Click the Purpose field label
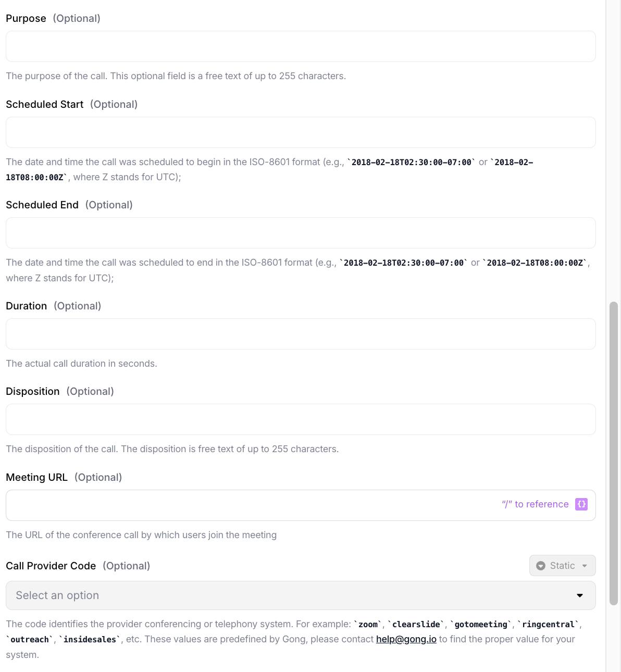Image resolution: width=621 pixels, height=672 pixels. click(x=26, y=18)
